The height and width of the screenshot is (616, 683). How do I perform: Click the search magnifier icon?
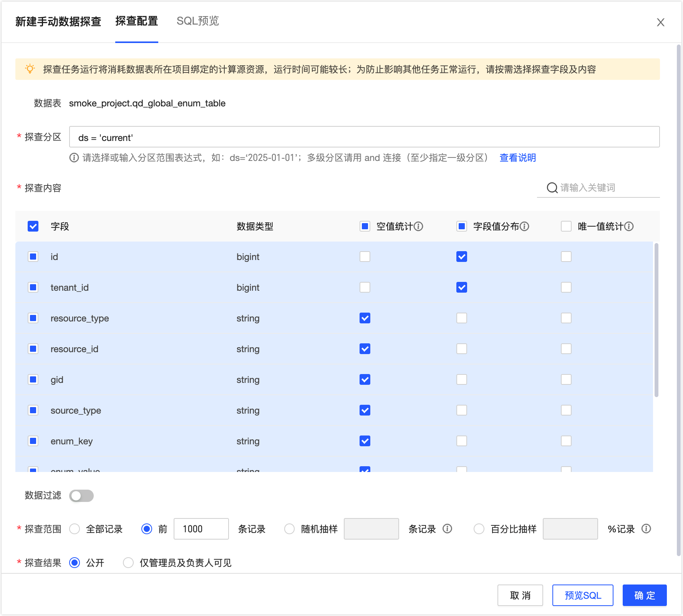(552, 188)
